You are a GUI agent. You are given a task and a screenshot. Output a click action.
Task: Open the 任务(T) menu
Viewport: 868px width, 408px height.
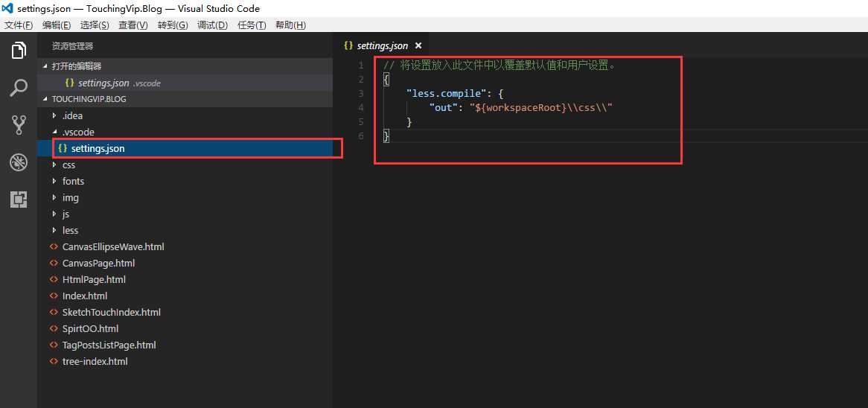pyautogui.click(x=252, y=25)
